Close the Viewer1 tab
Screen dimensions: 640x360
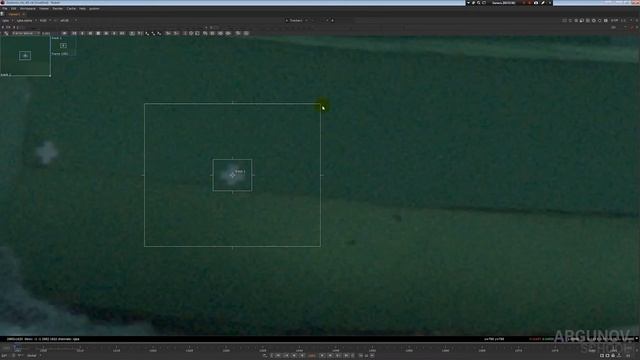23,14
